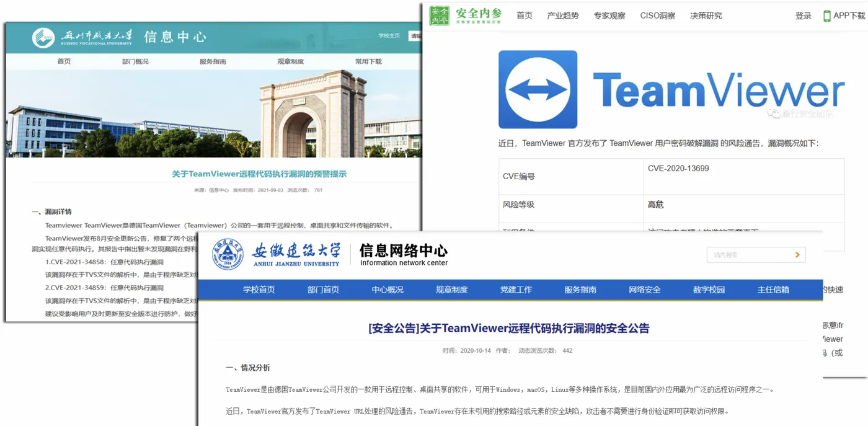Open 服务指南 in the Anhui blue navbar
This screenshot has height=426, width=868.
click(580, 290)
